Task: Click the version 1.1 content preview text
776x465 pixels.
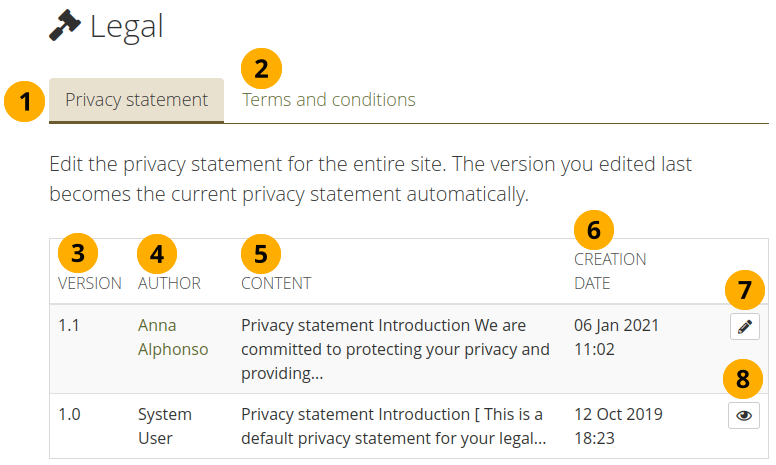Action: 395,349
